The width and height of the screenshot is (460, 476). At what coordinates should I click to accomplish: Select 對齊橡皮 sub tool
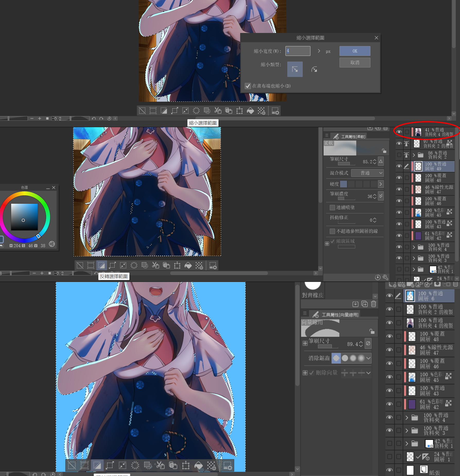pos(313,290)
